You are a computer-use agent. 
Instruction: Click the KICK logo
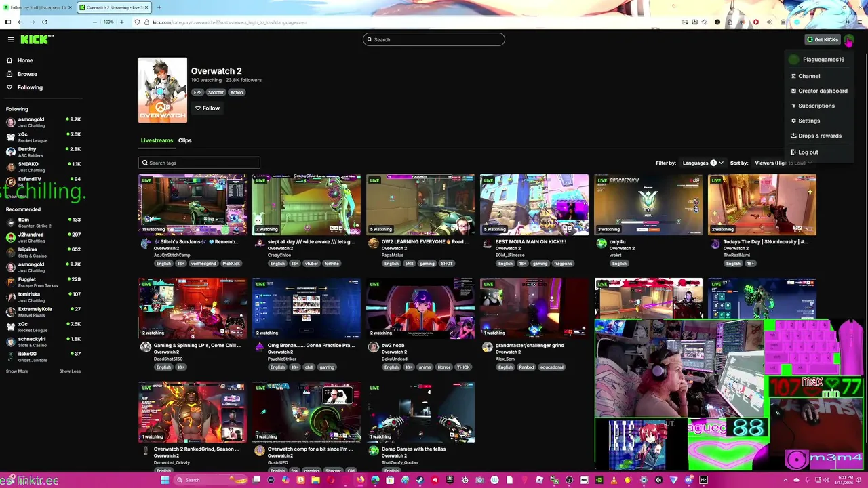35,39
